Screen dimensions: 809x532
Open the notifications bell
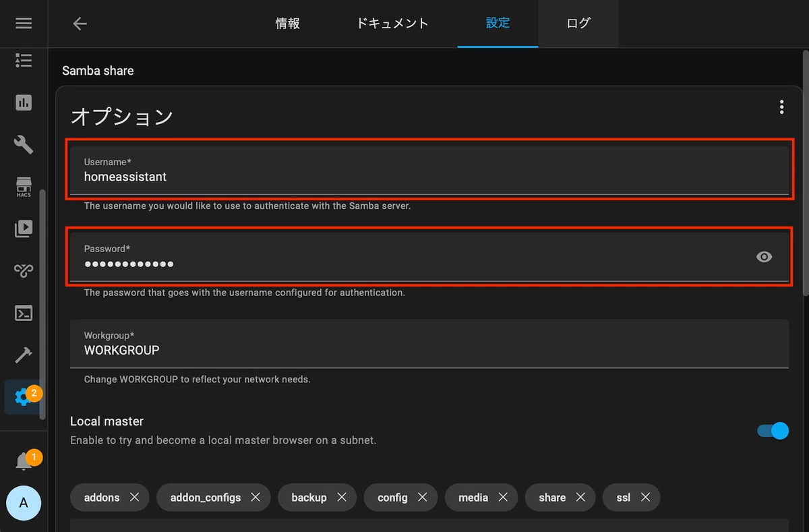pos(24,462)
